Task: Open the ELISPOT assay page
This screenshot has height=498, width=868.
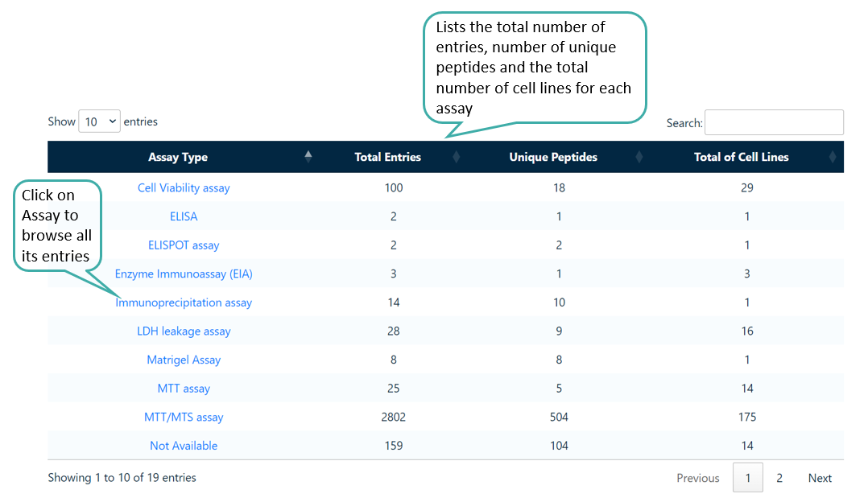Action: point(184,245)
